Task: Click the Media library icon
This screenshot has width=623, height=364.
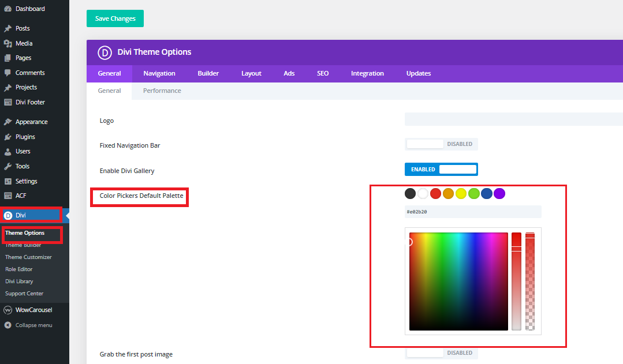Action: tap(8, 43)
